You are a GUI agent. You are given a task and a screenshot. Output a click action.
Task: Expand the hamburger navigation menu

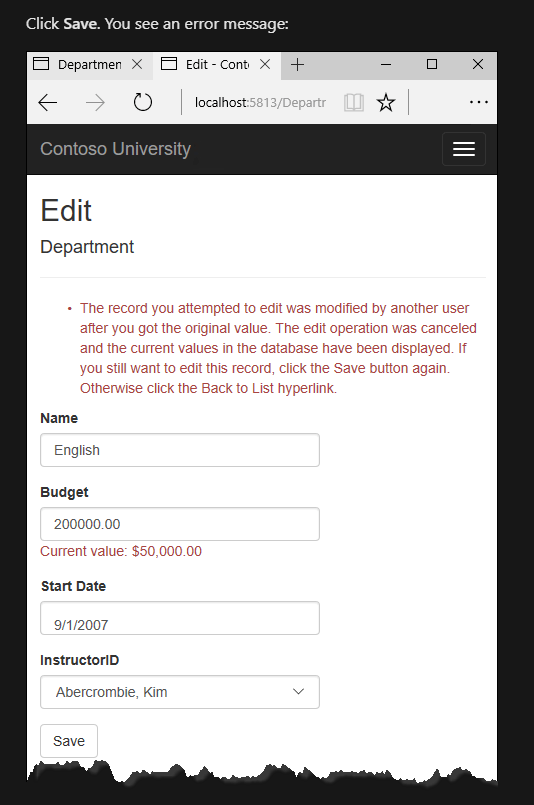(464, 149)
